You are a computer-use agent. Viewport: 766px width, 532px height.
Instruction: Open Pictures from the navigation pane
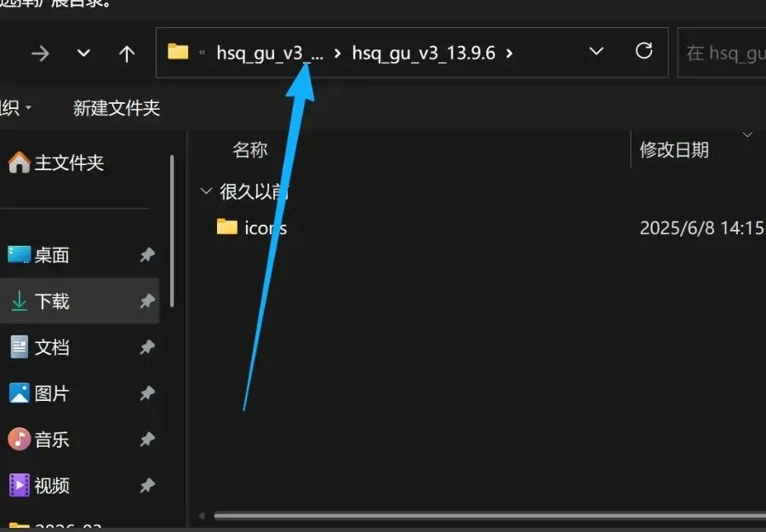point(80,393)
